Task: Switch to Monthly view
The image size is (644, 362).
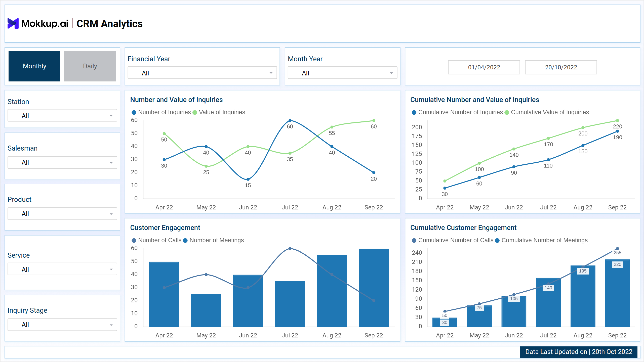Action: (x=34, y=66)
